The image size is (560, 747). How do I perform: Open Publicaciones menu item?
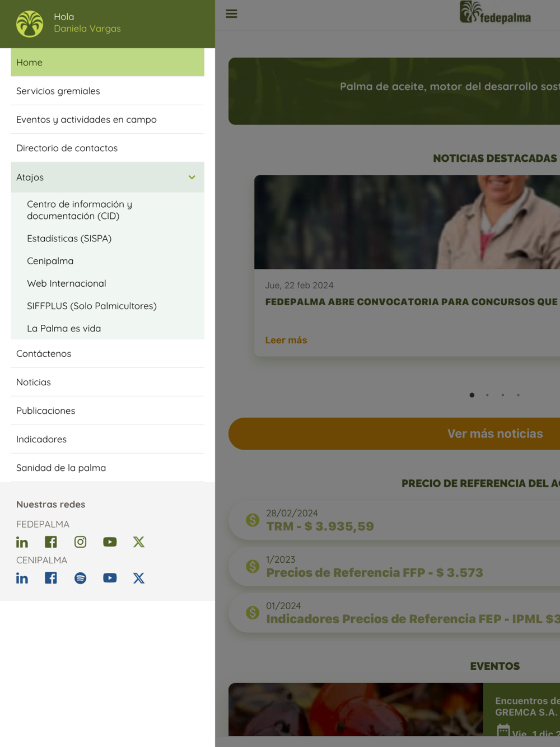[x=108, y=410]
